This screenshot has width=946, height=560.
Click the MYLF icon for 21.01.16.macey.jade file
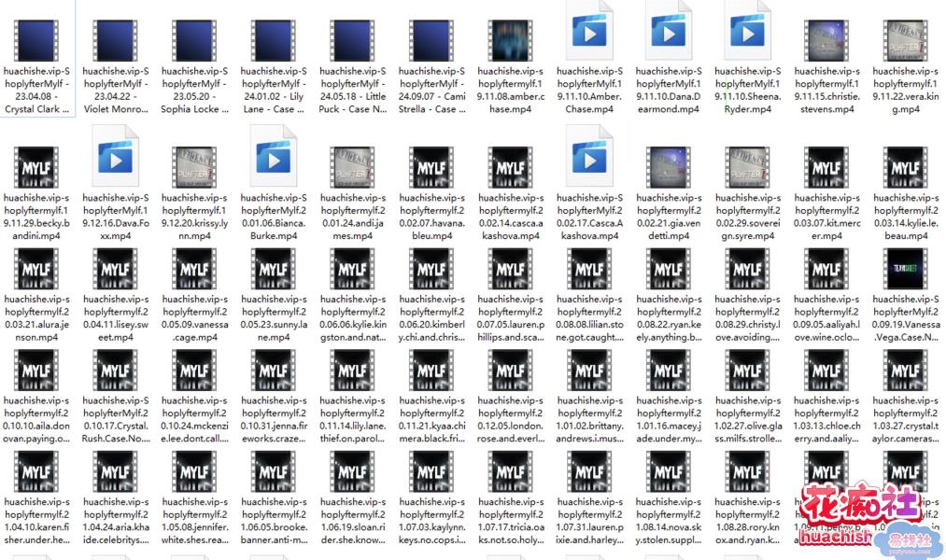[x=669, y=371]
